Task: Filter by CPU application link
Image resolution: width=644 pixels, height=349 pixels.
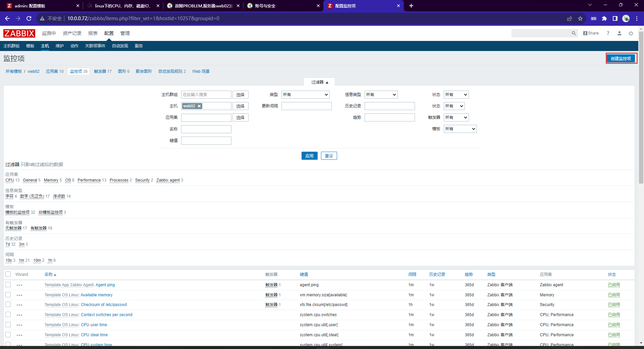Action: point(10,180)
